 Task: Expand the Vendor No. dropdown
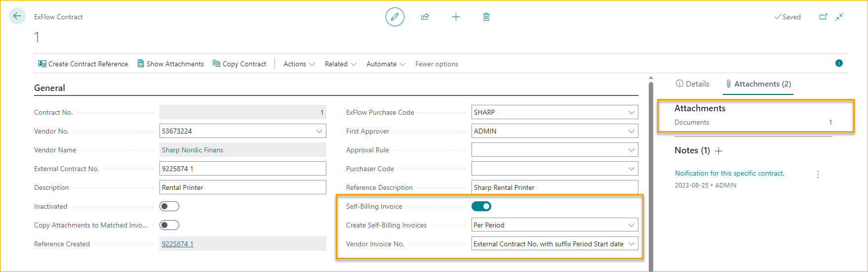coord(319,131)
